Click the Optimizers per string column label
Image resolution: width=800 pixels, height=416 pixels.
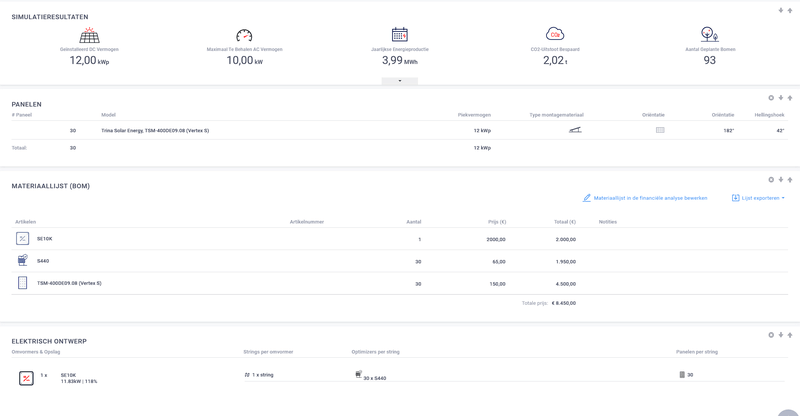pos(375,352)
